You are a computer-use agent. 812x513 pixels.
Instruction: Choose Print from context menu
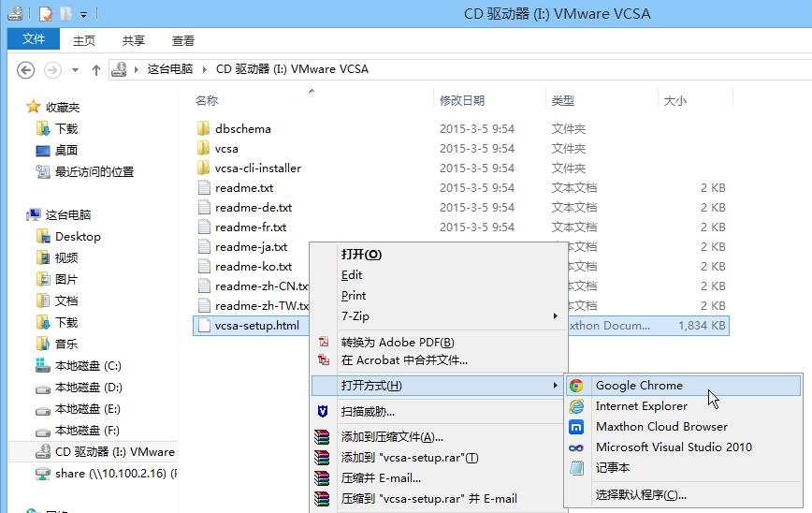click(438, 296)
